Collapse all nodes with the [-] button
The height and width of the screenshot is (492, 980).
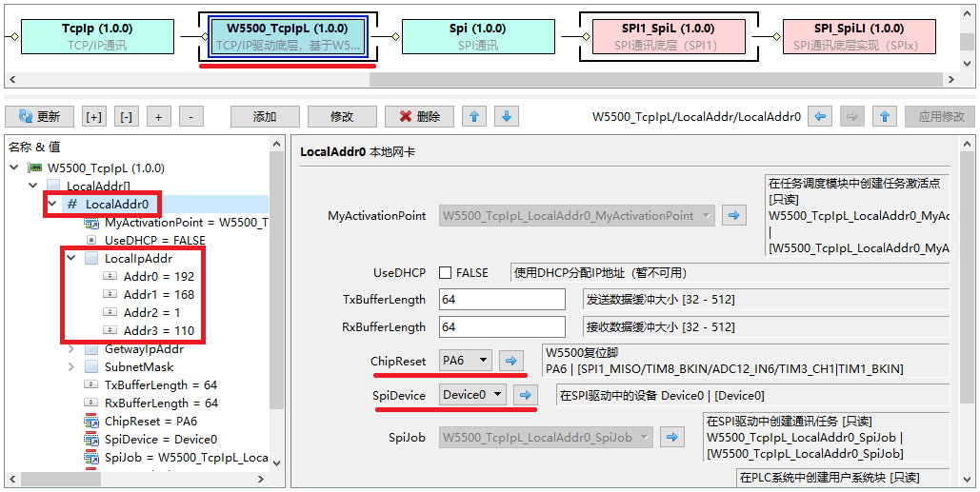pos(127,117)
